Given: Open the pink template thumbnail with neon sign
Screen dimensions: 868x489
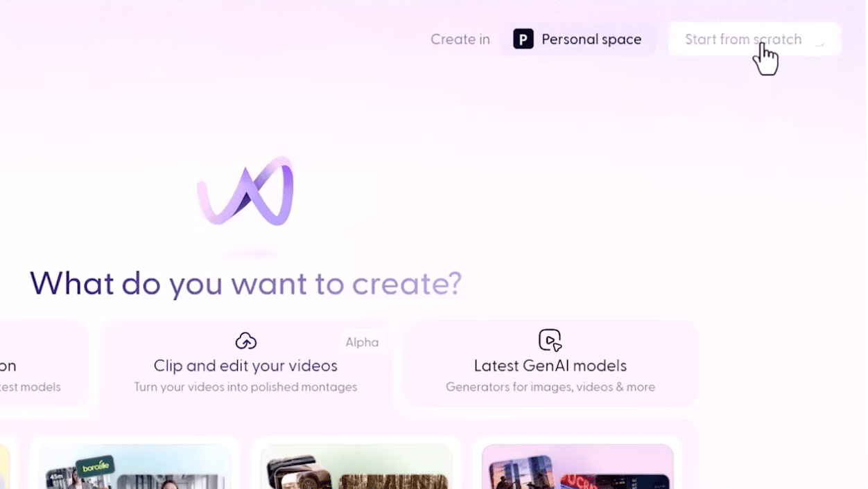Looking at the screenshot, I should [578, 466].
